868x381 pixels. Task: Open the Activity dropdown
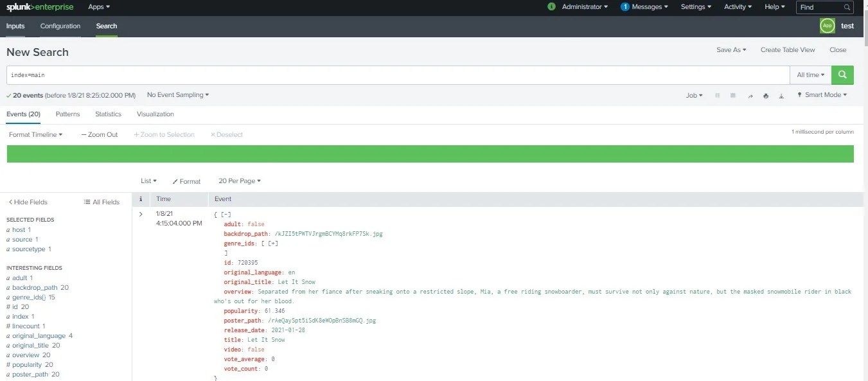point(738,7)
